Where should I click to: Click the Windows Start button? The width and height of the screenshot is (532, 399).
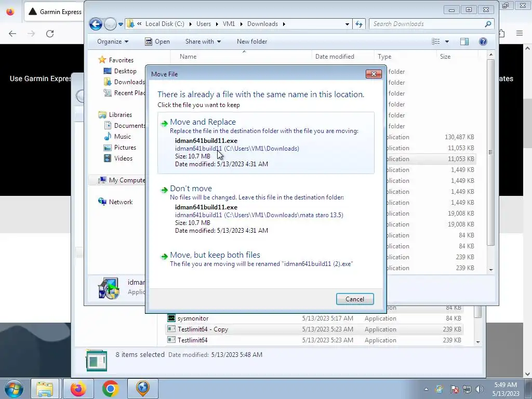14,389
